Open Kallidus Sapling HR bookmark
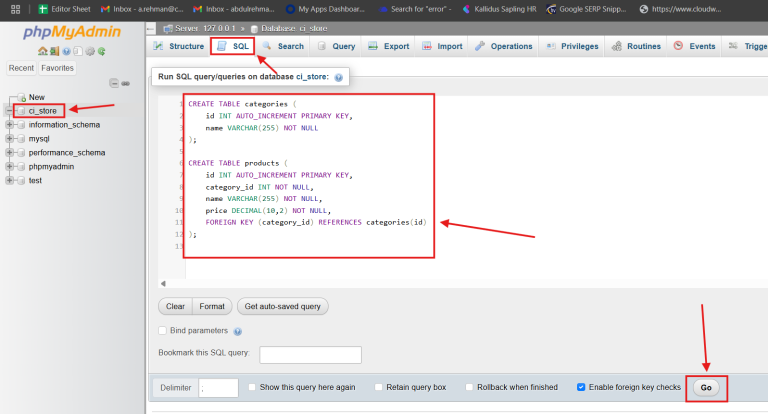The width and height of the screenshot is (768, 414). pos(500,9)
